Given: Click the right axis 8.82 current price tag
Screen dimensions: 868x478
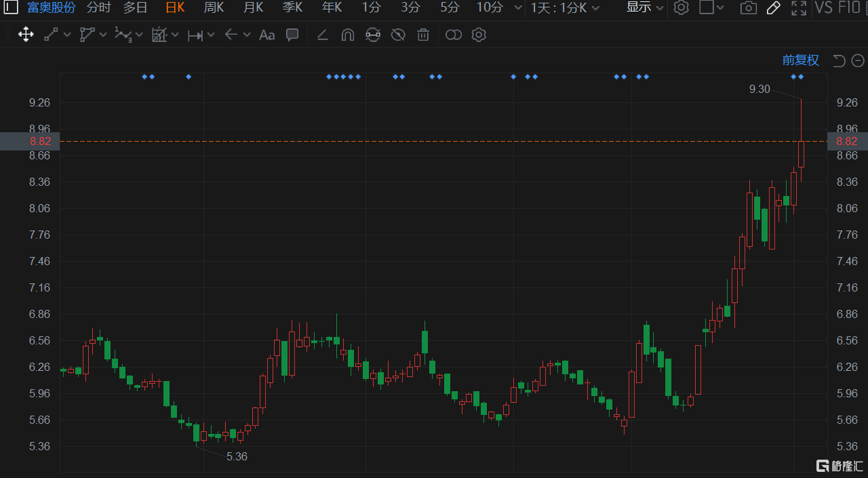Looking at the screenshot, I should [848, 141].
